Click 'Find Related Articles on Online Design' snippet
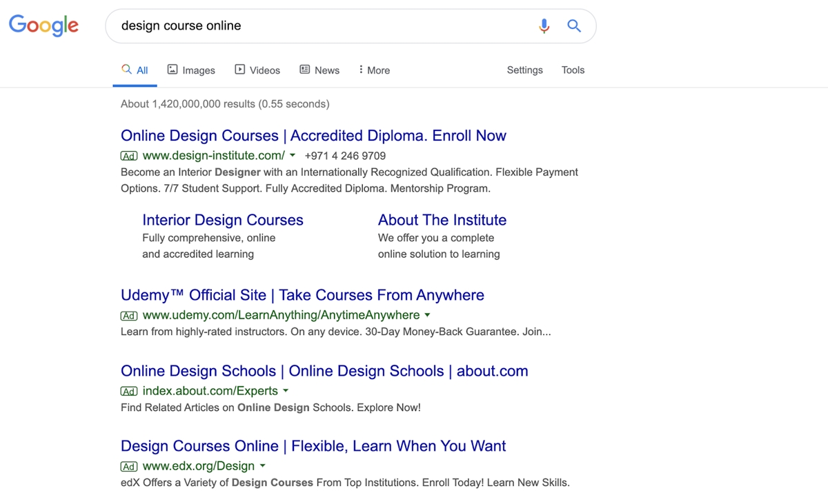The height and width of the screenshot is (504, 828). pyautogui.click(x=270, y=407)
